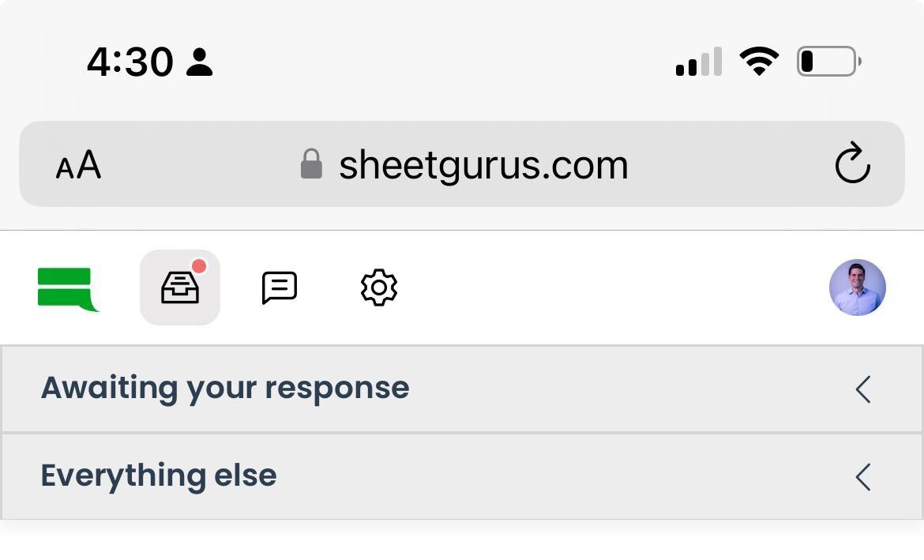Expand Everything else chevron
Viewport: 924px width, 560px height.
click(x=863, y=477)
